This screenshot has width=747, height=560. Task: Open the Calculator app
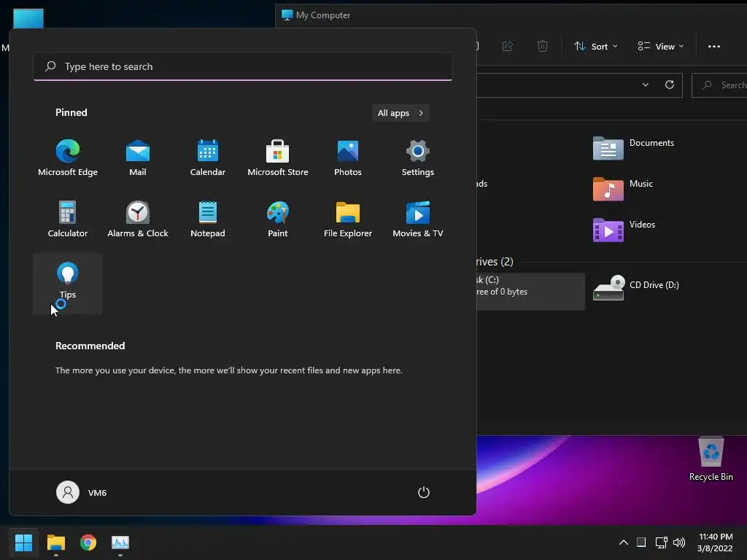pos(68,219)
